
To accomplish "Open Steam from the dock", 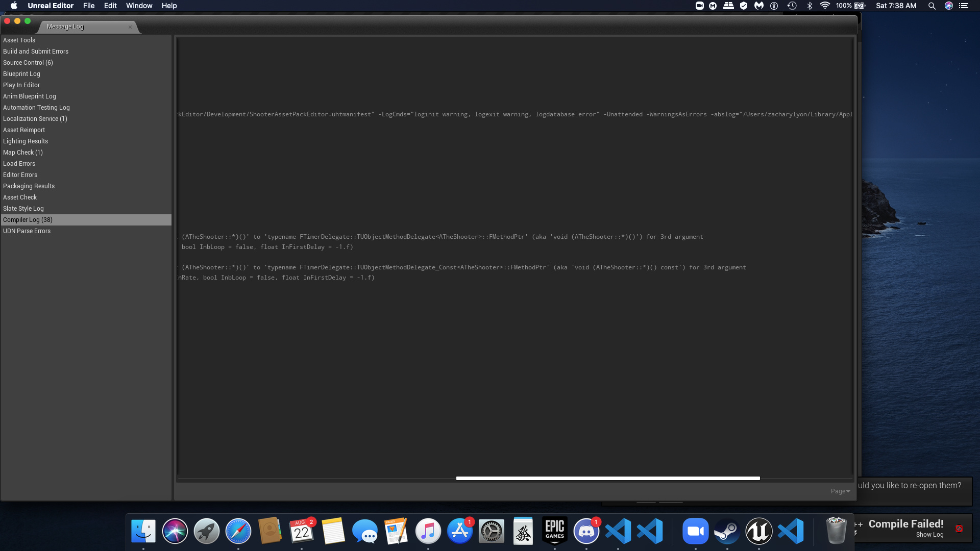I will 727,532.
